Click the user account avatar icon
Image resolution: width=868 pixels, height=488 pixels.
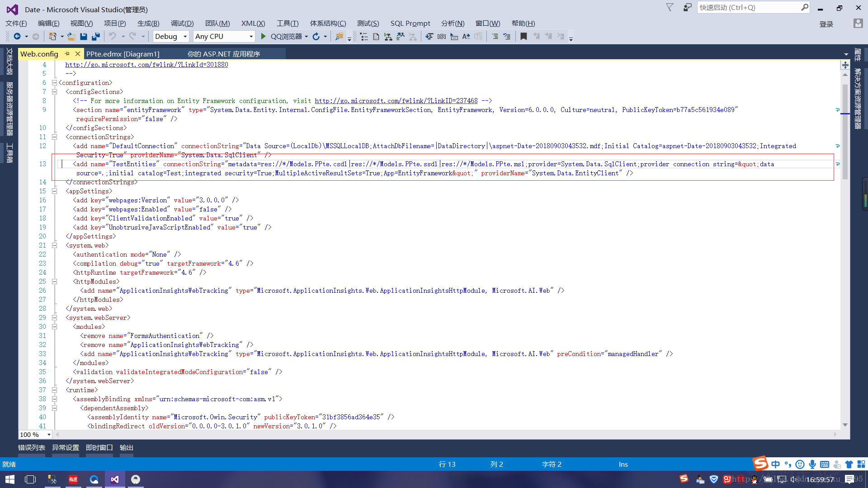[858, 23]
